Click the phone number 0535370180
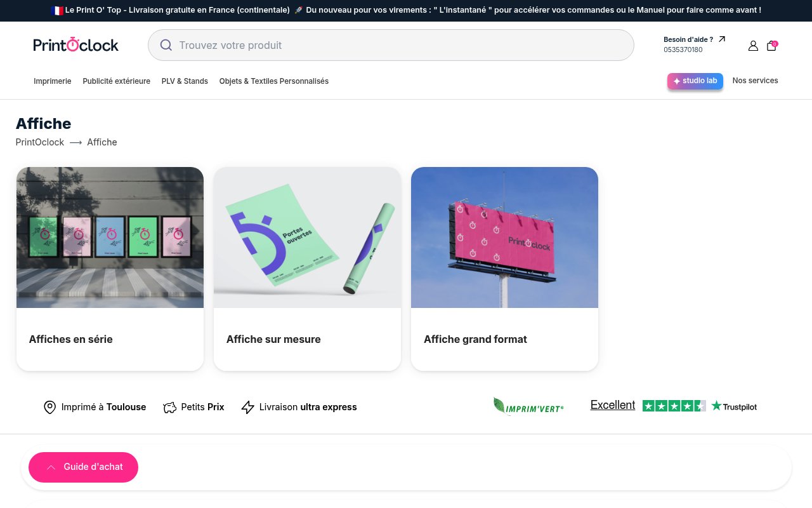 click(x=683, y=50)
